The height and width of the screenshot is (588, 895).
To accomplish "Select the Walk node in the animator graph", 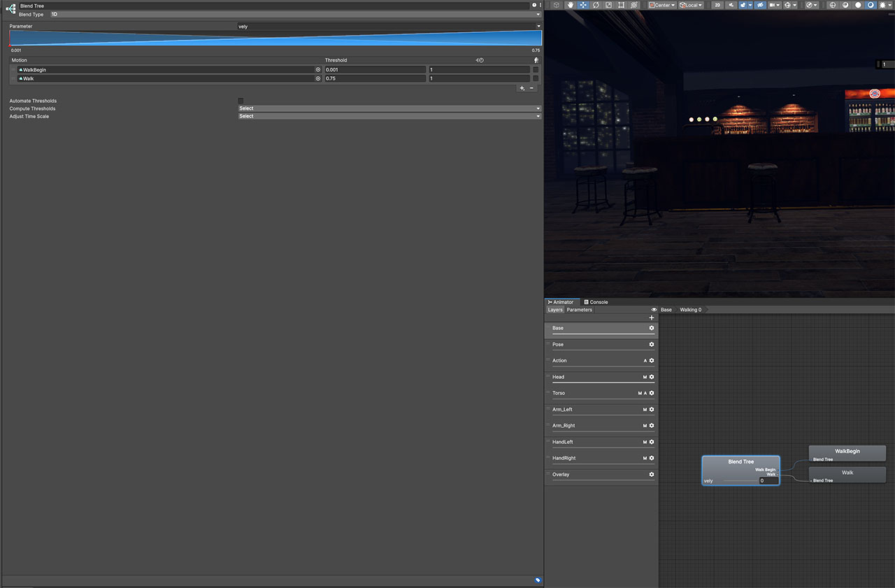I will (x=847, y=474).
